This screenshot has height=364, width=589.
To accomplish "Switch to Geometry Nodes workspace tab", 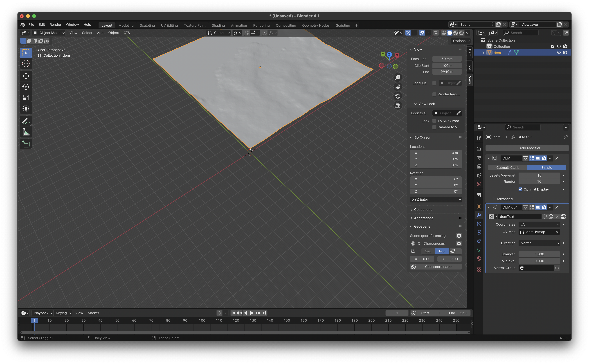I will tap(316, 25).
